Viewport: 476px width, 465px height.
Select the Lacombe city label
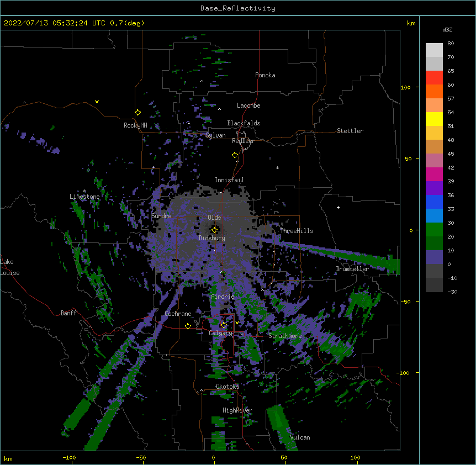tap(248, 105)
